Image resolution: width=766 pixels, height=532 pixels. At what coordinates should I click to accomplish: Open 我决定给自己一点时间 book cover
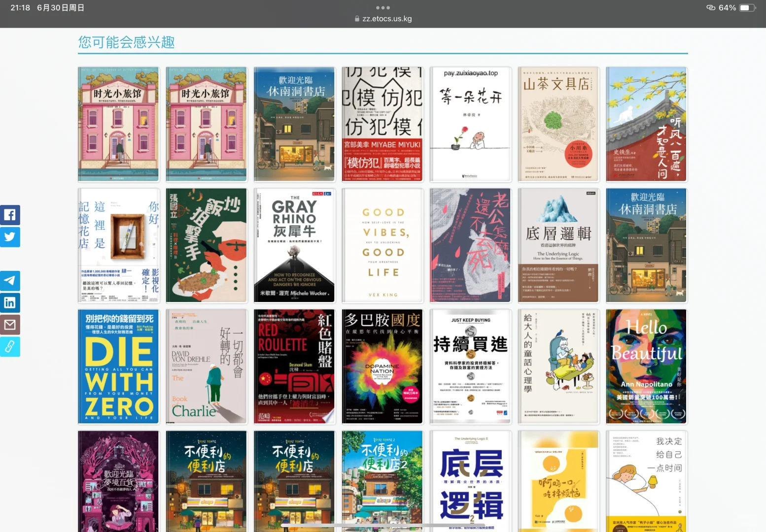(x=646, y=481)
